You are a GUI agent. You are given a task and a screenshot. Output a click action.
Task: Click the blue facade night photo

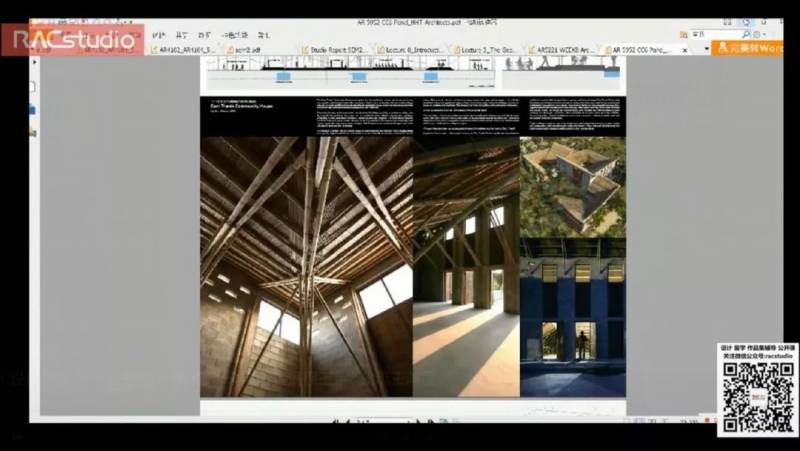(x=572, y=316)
